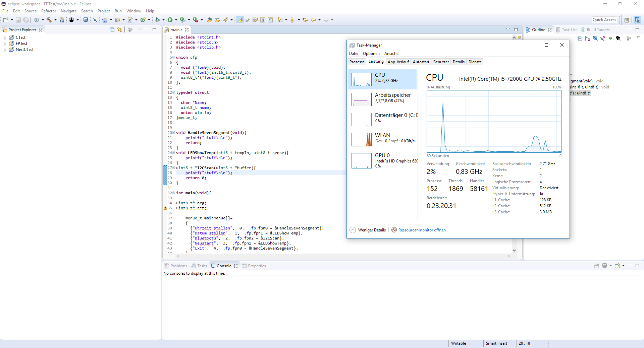Screen dimensions: 644x348
Task: Click the New C/C++ Project icon
Action: (x=105, y=20)
